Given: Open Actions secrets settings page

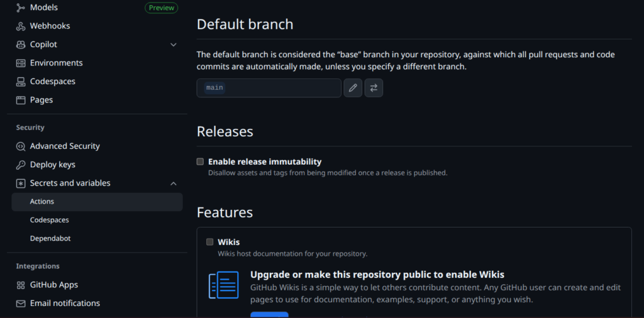Looking at the screenshot, I should coord(42,202).
